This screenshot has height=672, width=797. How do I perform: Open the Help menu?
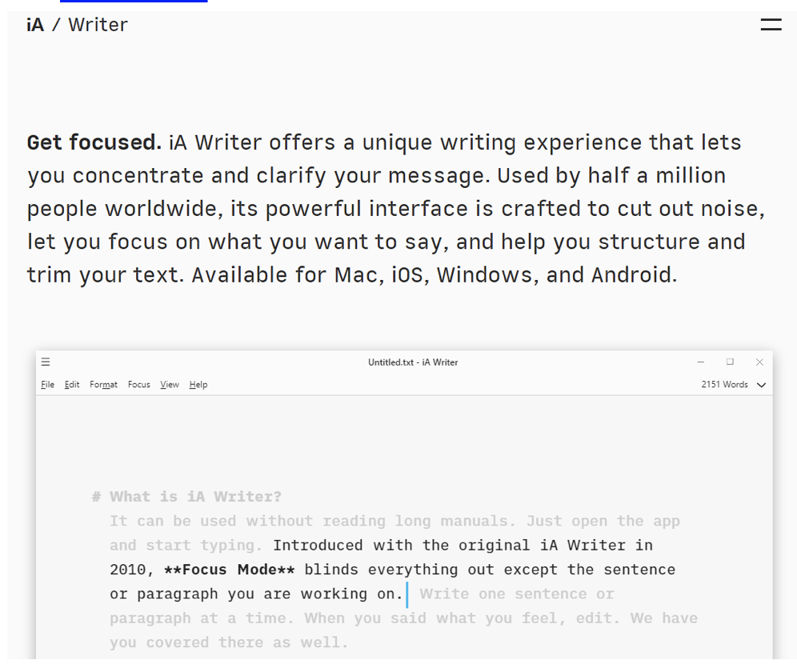tap(198, 385)
